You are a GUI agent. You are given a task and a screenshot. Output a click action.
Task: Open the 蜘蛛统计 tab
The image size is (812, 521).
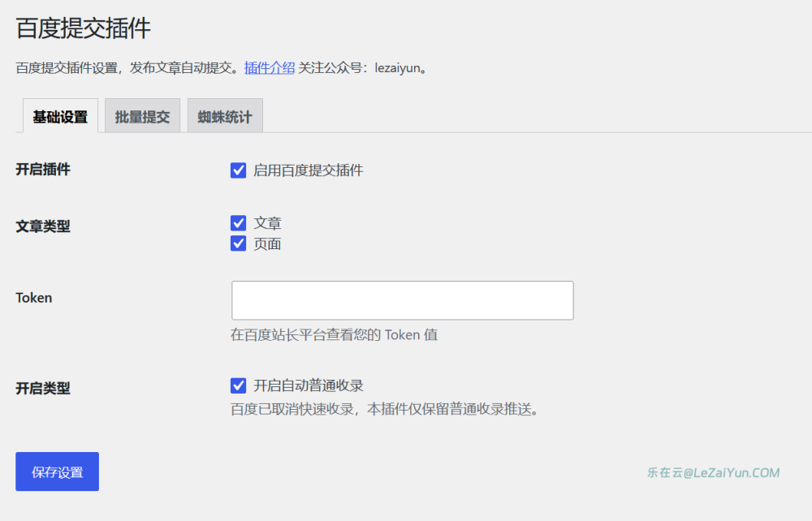coord(225,116)
